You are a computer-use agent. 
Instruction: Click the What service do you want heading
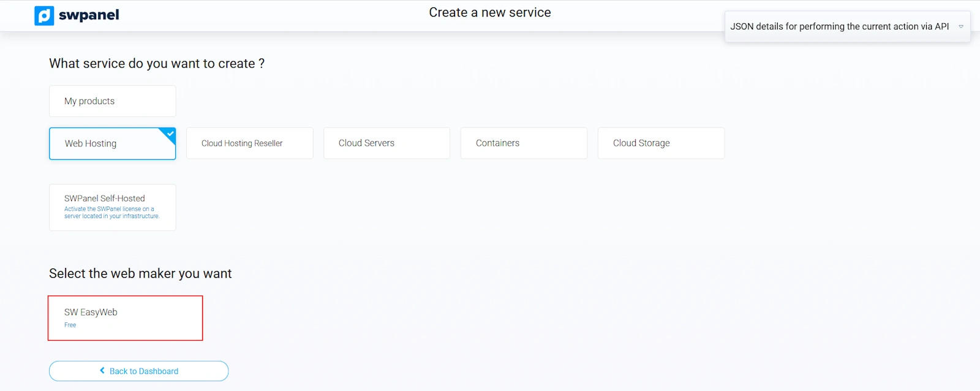[157, 64]
